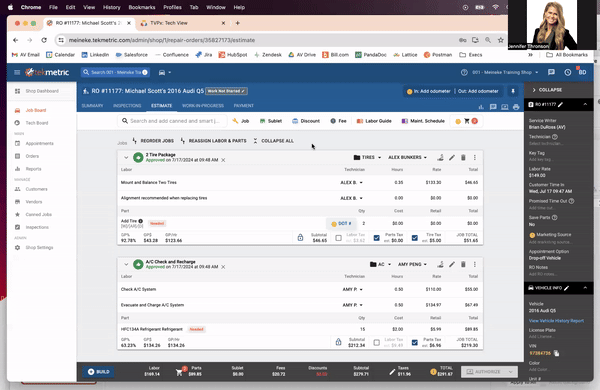This screenshot has width=600, height=390.
Task: Open the bar chart icon under odometer
Action: (x=481, y=107)
